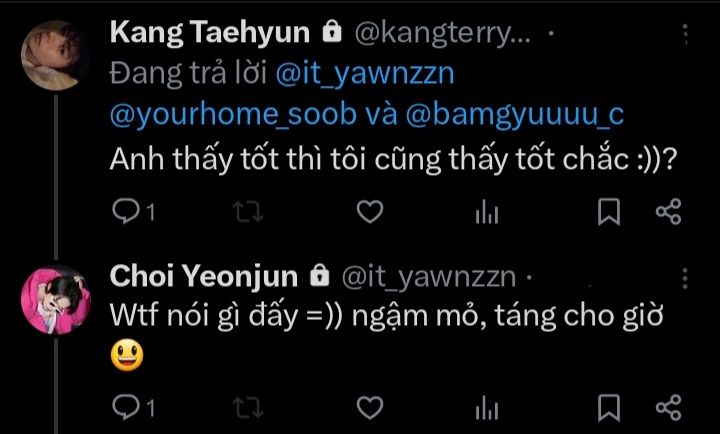Bookmark Choi Yeonjun's tweet
The image size is (720, 434).
(609, 408)
